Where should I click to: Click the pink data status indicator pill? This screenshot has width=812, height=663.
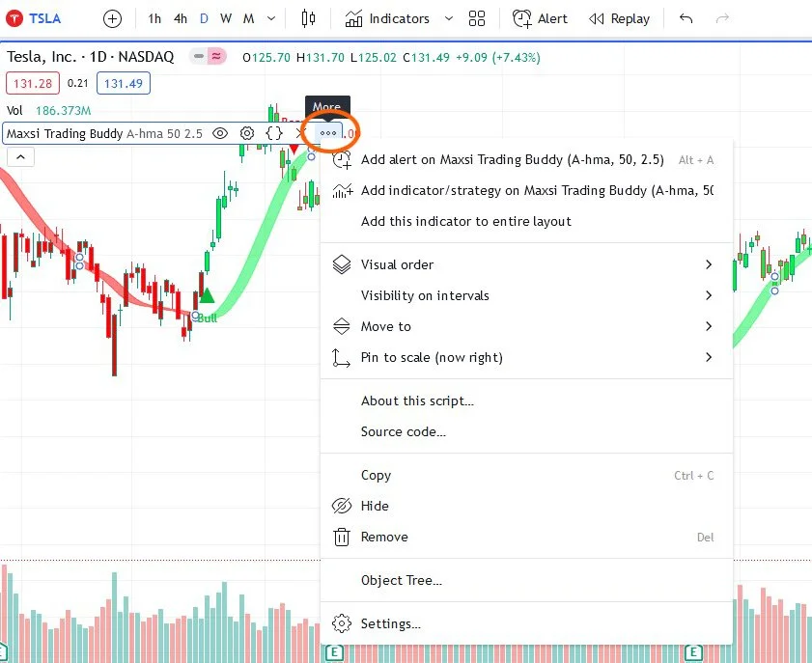click(x=216, y=56)
